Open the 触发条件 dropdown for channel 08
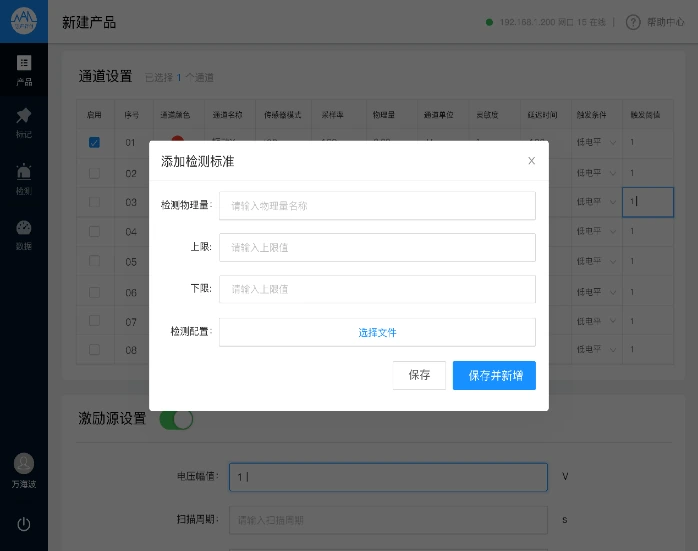The height and width of the screenshot is (551, 698). (x=597, y=349)
